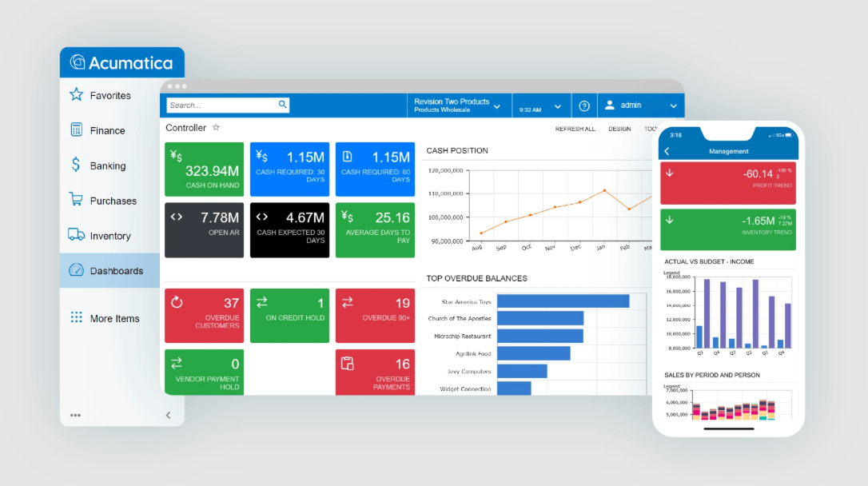
Task: Open Favorites star icon in sidebar
Action: coord(77,94)
